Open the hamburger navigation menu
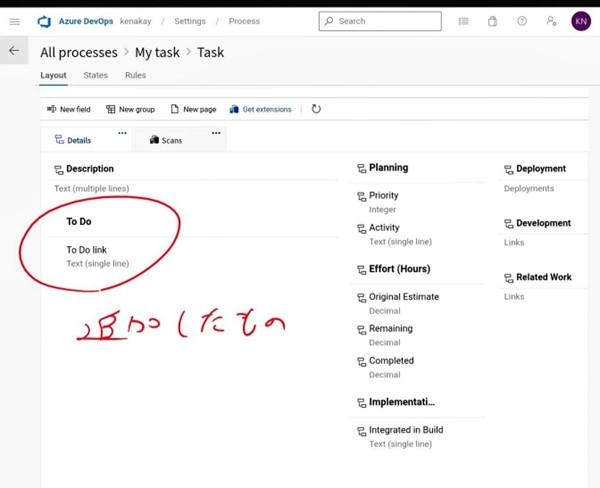 pyautogui.click(x=14, y=21)
